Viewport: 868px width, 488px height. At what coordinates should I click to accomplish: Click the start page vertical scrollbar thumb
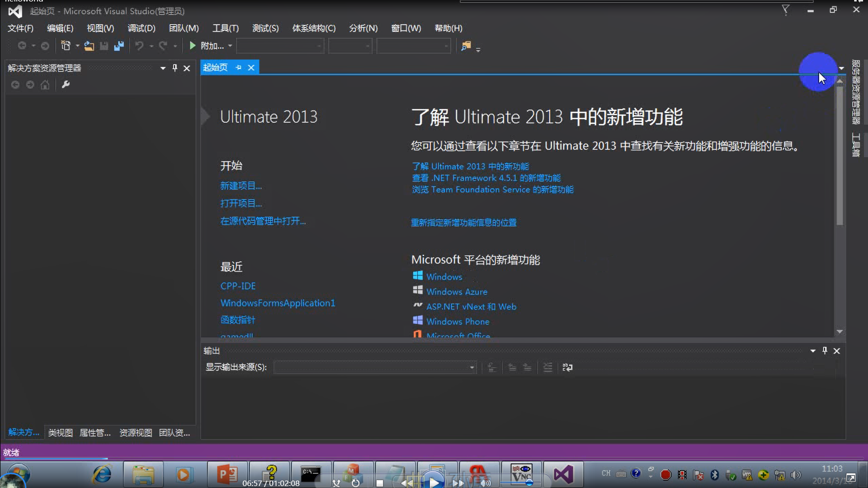(x=839, y=156)
